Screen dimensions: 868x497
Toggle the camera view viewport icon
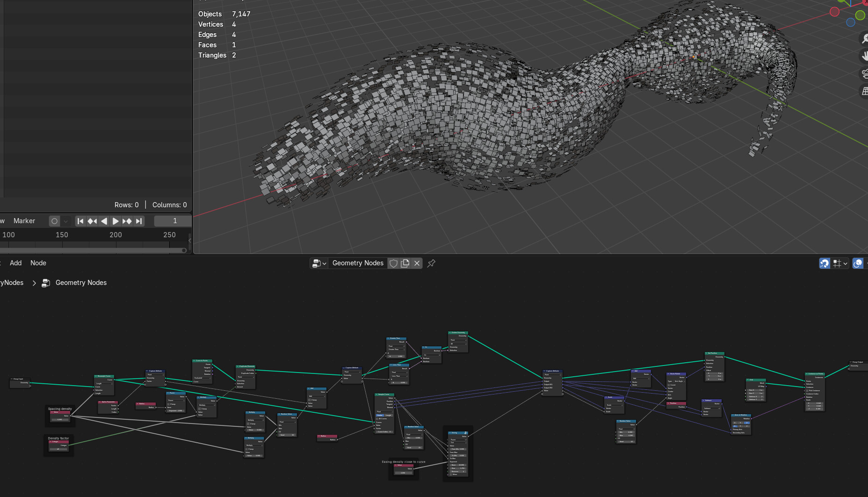(x=864, y=73)
